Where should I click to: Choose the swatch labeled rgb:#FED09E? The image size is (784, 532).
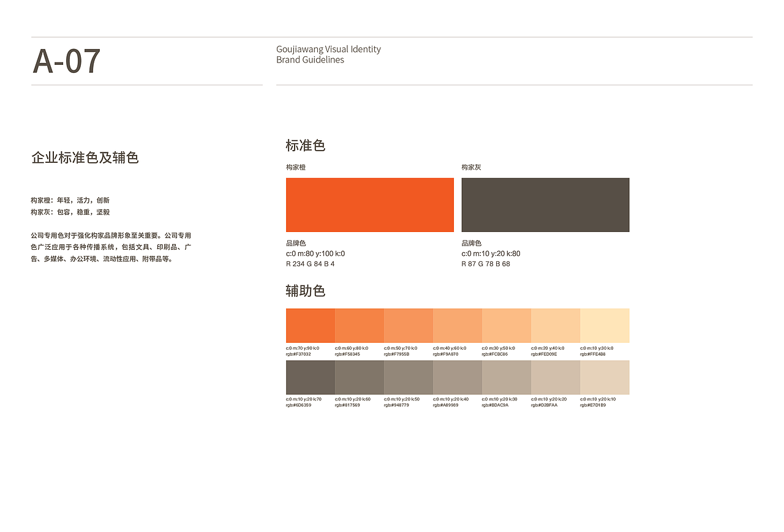pyautogui.click(x=556, y=326)
